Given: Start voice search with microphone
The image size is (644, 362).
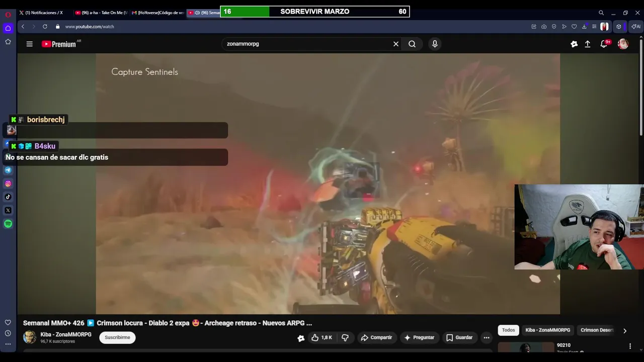Looking at the screenshot, I should pos(435,44).
